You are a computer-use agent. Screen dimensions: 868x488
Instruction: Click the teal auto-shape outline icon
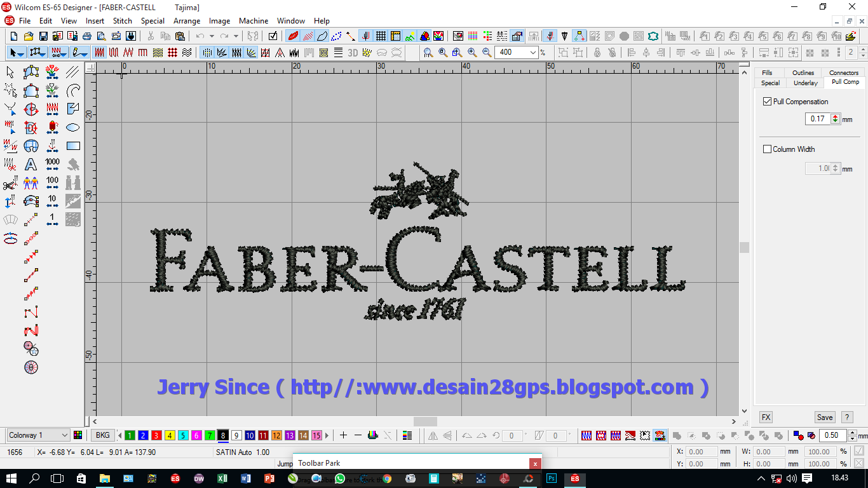click(653, 36)
